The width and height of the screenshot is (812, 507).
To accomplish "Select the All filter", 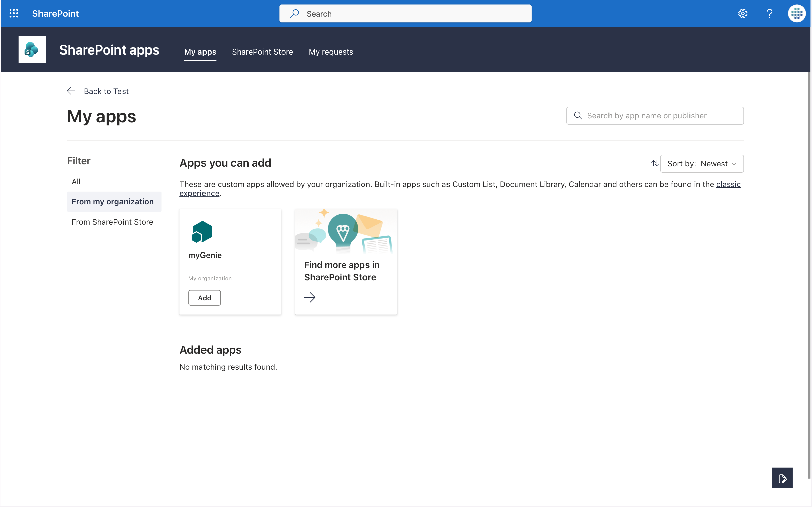I will coord(114,181).
